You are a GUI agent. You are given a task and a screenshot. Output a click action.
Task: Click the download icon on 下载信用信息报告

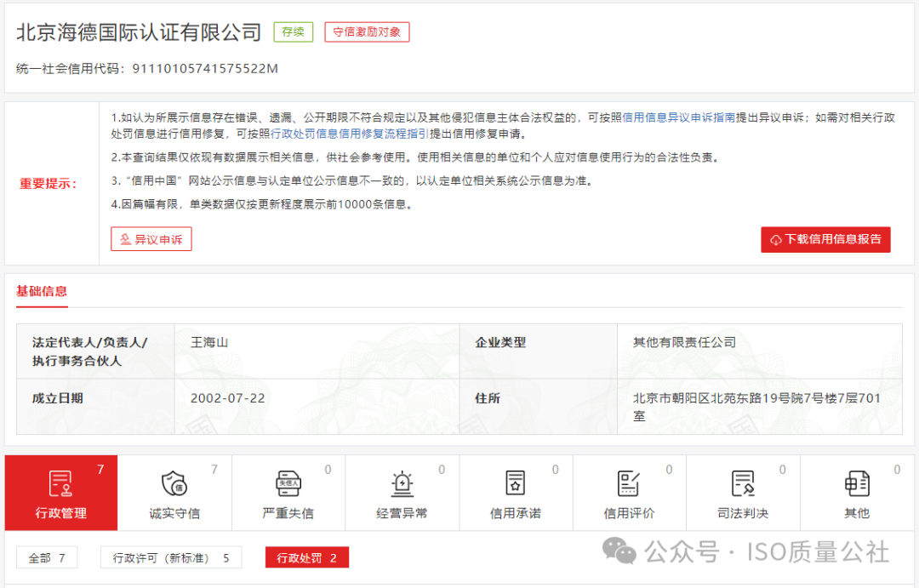pos(775,239)
